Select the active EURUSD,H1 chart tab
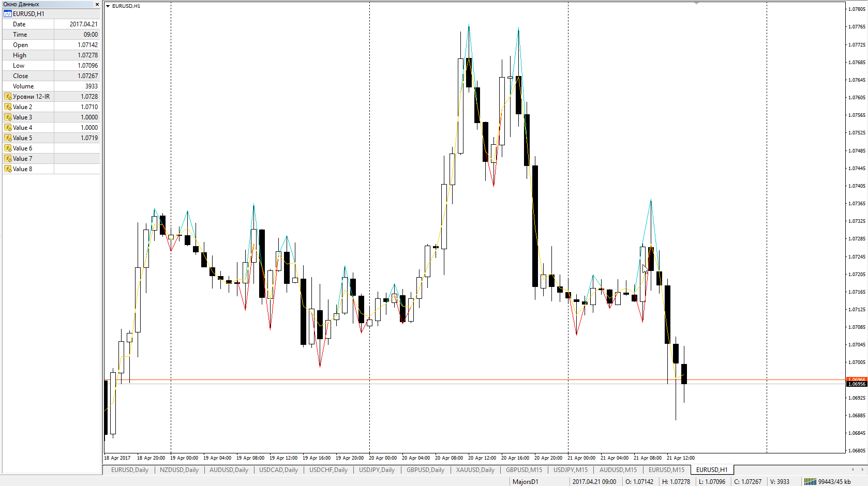This screenshot has height=486, width=868. pos(712,470)
